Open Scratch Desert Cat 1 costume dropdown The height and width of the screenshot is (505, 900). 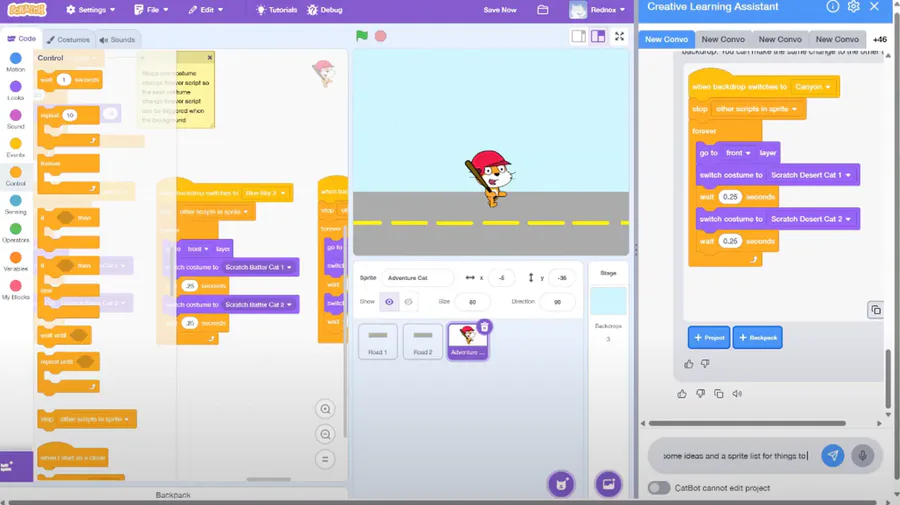pyautogui.click(x=810, y=175)
